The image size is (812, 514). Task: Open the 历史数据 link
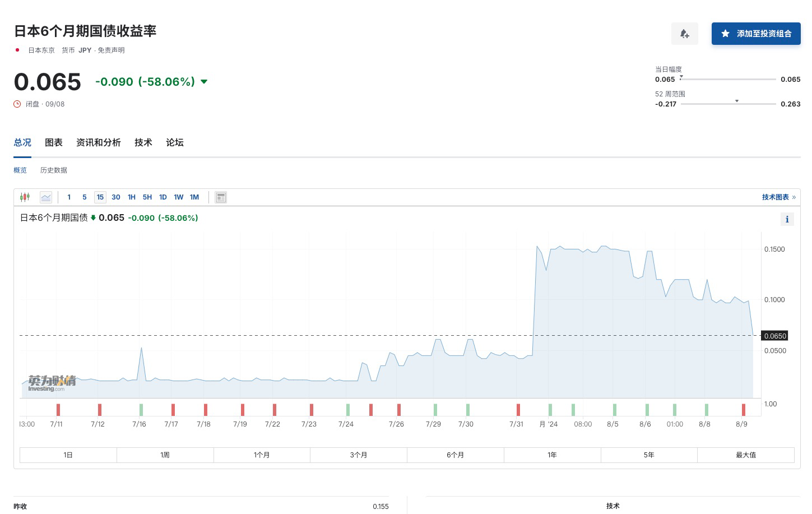54,170
